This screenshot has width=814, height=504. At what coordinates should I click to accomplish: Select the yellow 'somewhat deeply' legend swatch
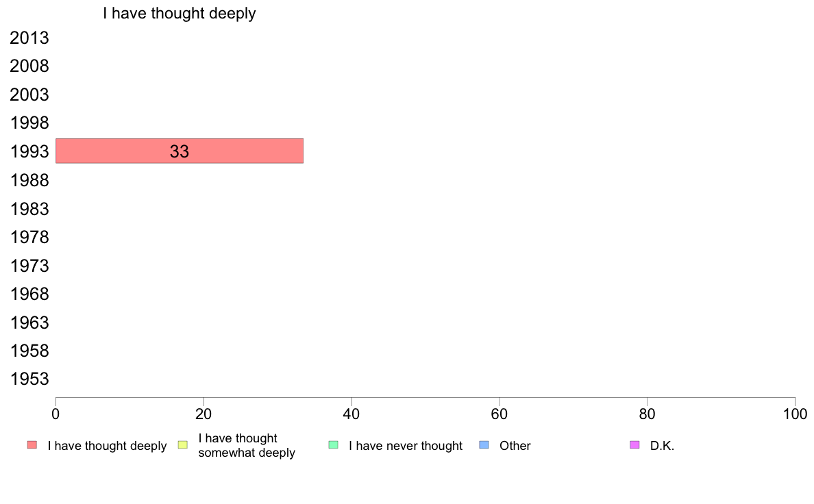click(183, 445)
